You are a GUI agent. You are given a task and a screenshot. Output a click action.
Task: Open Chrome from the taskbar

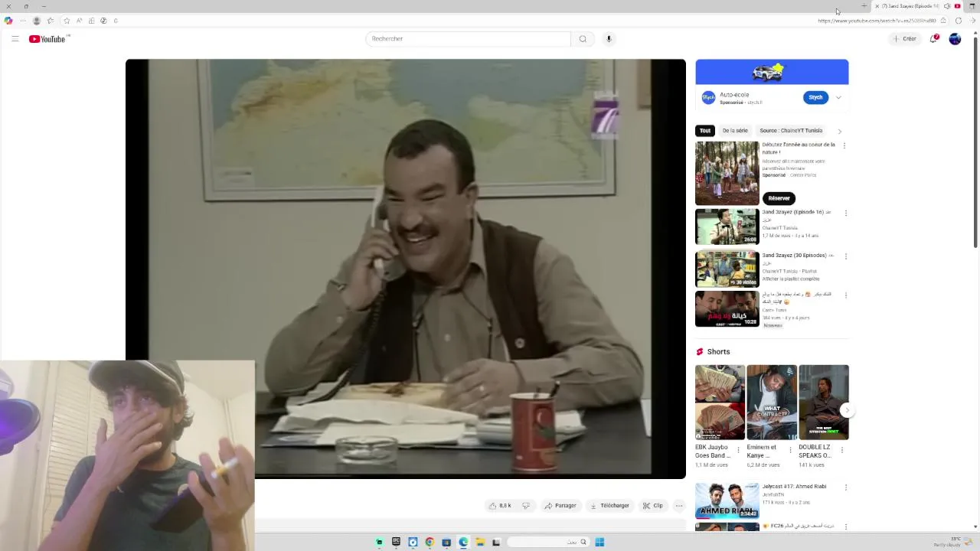pyautogui.click(x=430, y=542)
